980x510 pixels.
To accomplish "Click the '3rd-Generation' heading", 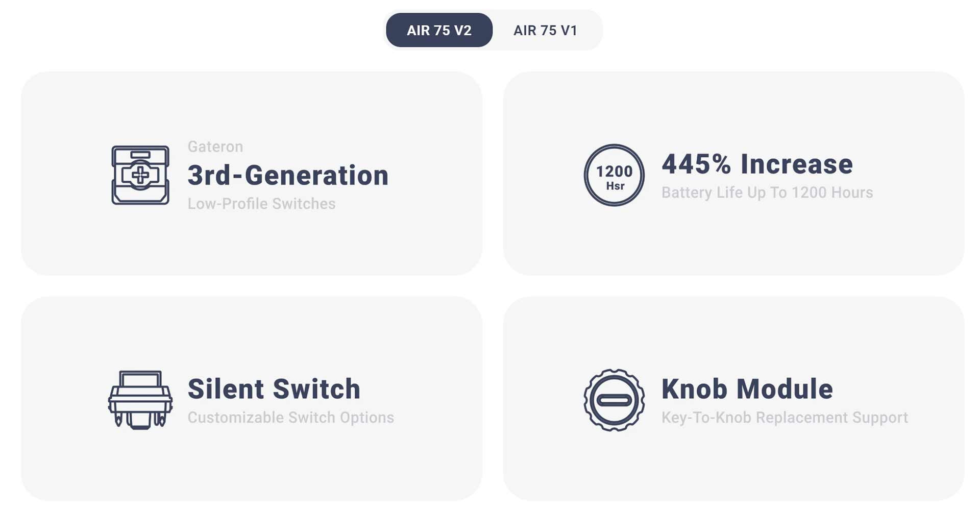I will 288,175.
